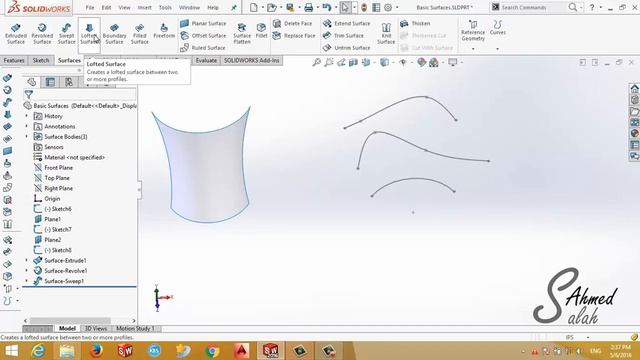Click the Undo icon

[327, 7]
